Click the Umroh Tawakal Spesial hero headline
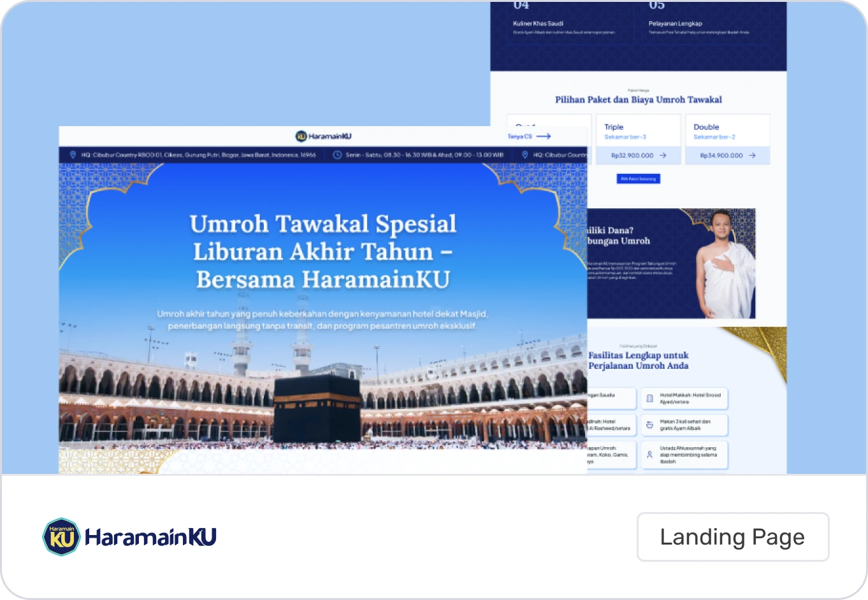868x600 pixels. pos(323,252)
